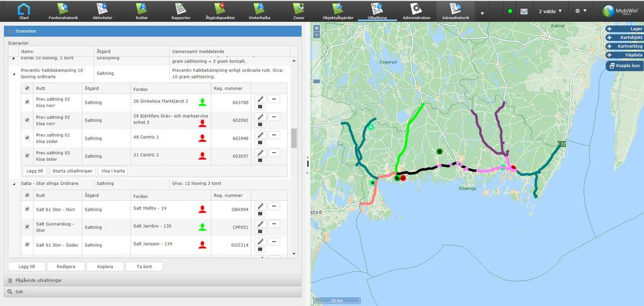Click Visa i karta button
Image resolution: width=644 pixels, height=306 pixels.
point(113,171)
